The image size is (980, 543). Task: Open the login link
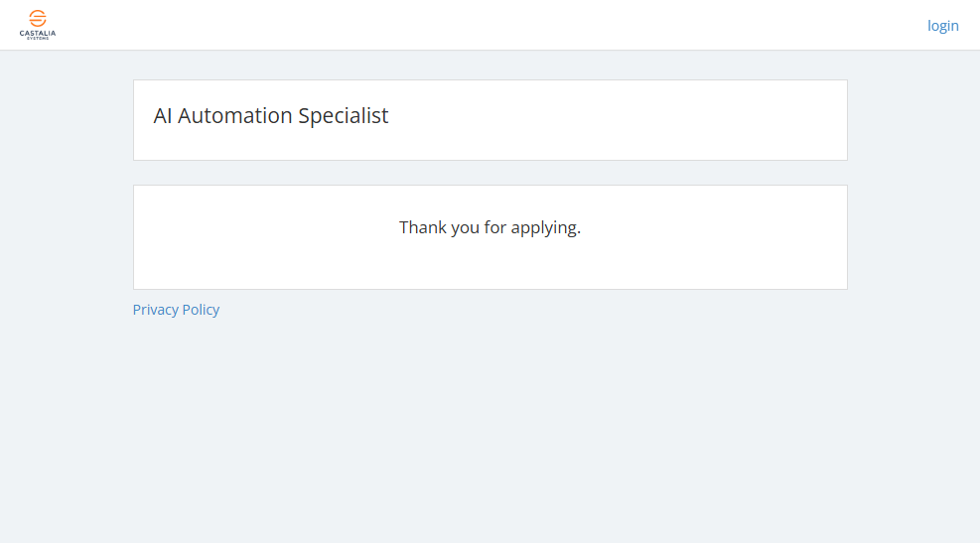pos(942,26)
